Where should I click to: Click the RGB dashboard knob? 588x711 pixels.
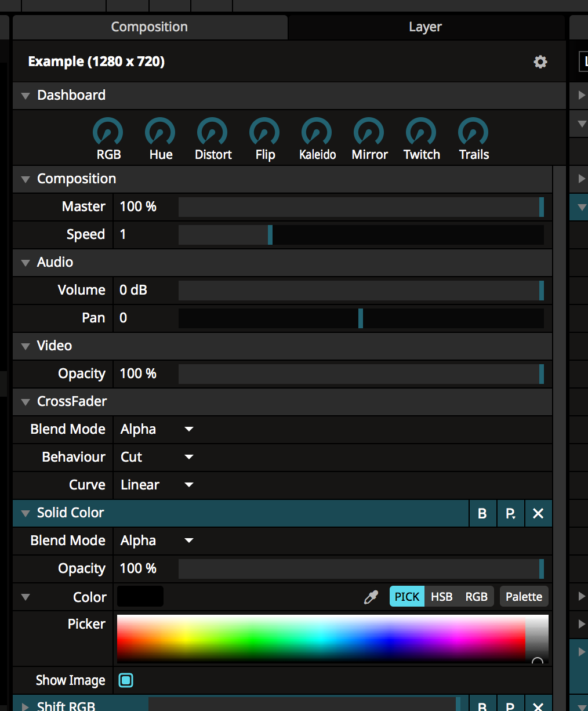(108, 132)
